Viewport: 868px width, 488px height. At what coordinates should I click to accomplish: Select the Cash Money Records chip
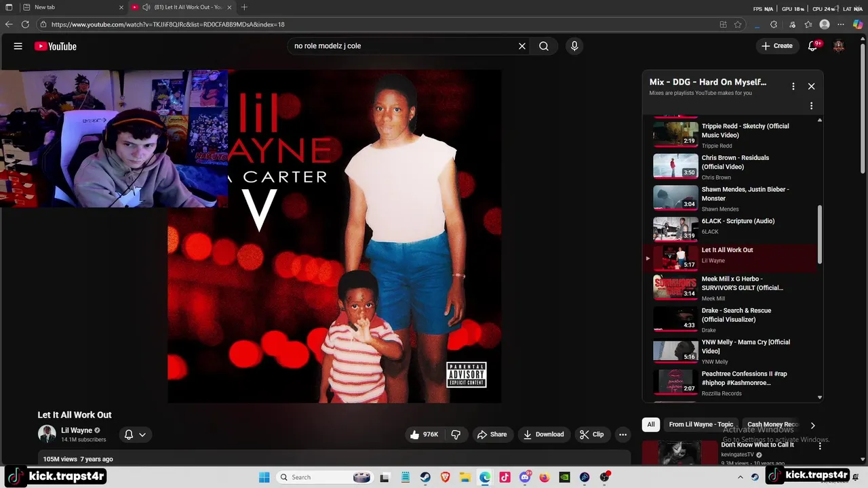(773, 424)
